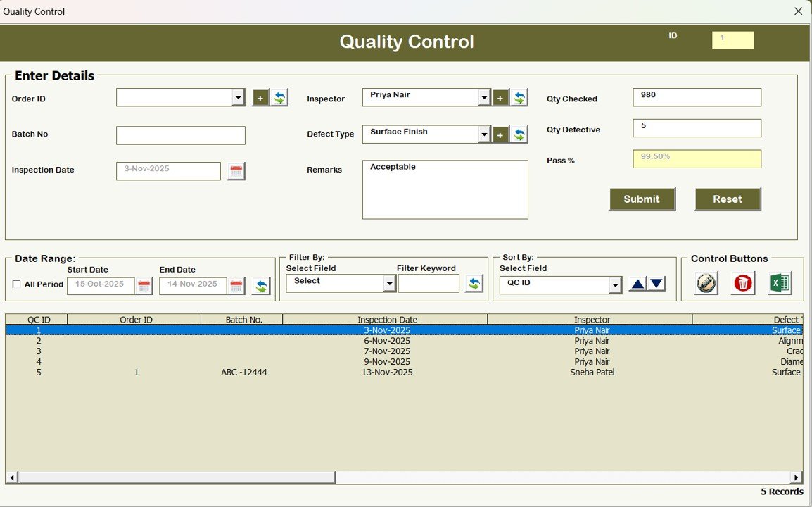The width and height of the screenshot is (812, 507).
Task: Open the calendar picker for Inspection Date
Action: tap(236, 170)
